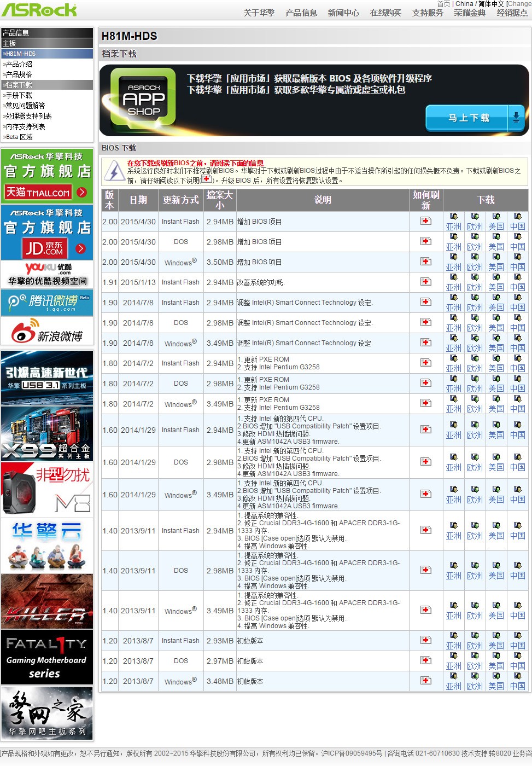Image resolution: width=532 pixels, height=766 pixels.
Task: Open 支持服务 in top navigation
Action: [428, 13]
